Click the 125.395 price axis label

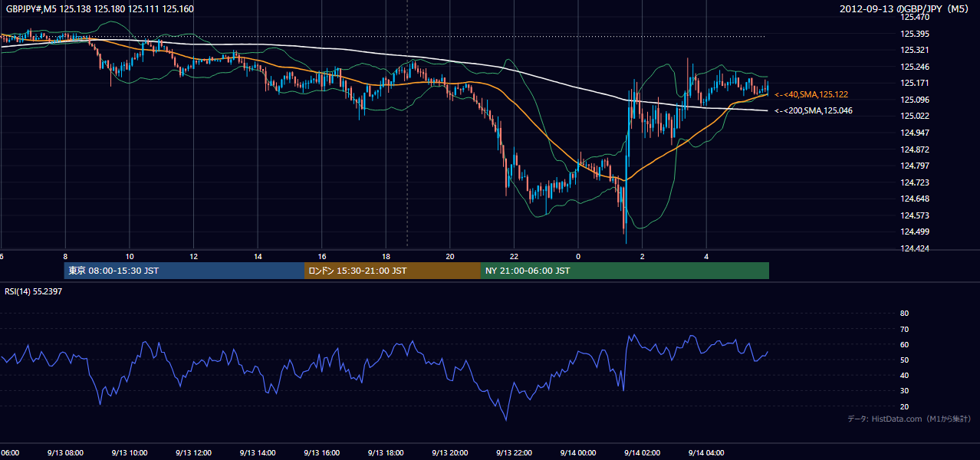pyautogui.click(x=916, y=34)
